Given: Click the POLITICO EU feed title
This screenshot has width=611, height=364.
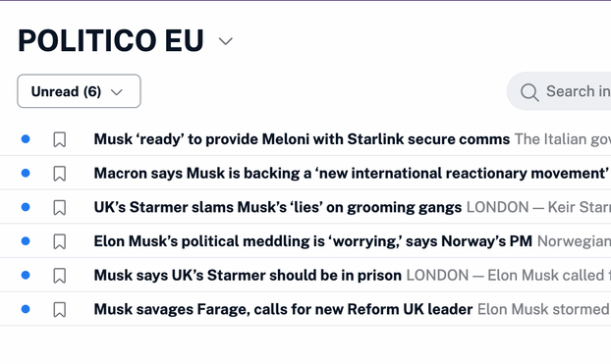Looking at the screenshot, I should (x=111, y=40).
